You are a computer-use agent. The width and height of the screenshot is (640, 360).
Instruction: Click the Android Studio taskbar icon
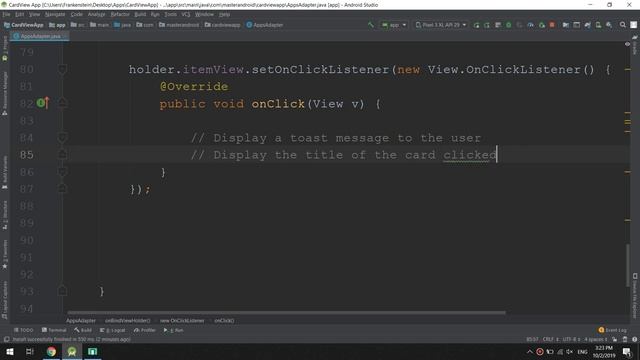point(72,352)
